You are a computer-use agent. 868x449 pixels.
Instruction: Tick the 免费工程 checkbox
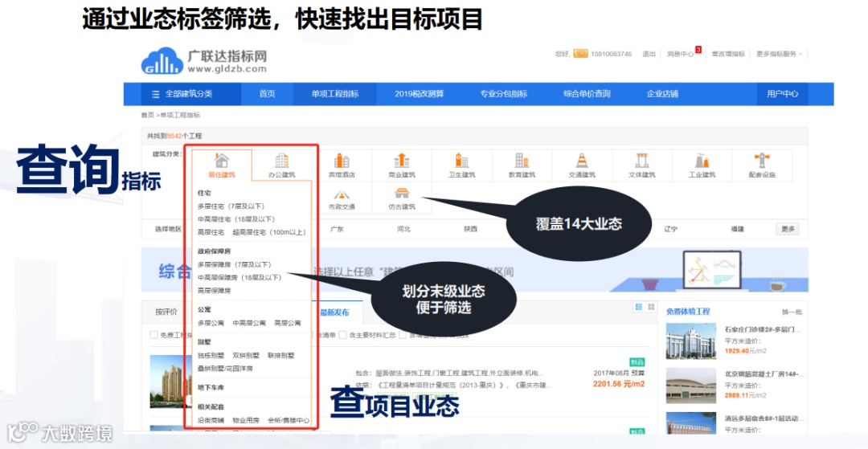[154, 335]
